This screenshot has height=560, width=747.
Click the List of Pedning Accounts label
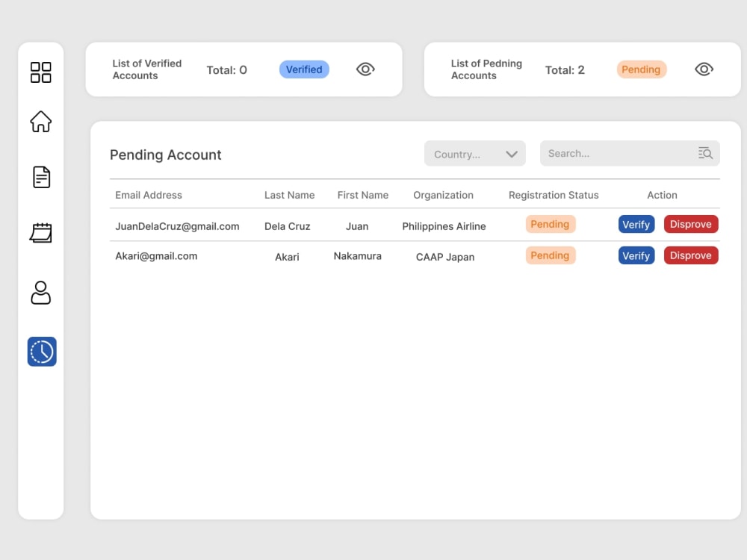click(x=486, y=69)
